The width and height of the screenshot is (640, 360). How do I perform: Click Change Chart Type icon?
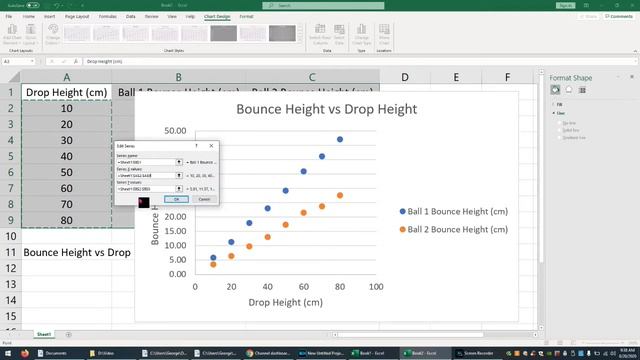(x=362, y=29)
